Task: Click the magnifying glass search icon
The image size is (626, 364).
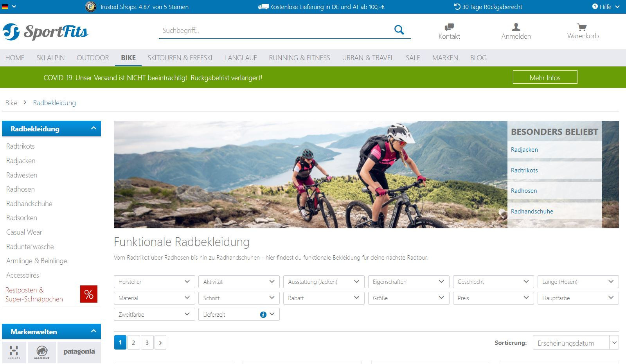Action: point(399,30)
